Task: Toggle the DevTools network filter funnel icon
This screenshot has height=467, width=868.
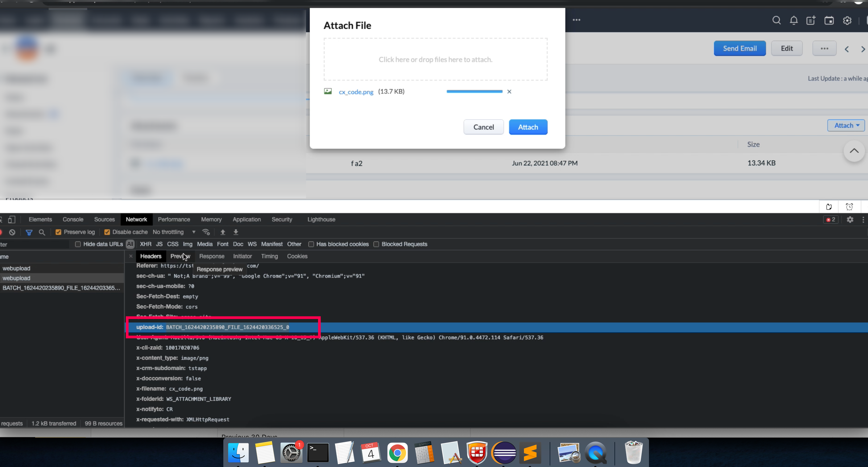Action: 29,232
